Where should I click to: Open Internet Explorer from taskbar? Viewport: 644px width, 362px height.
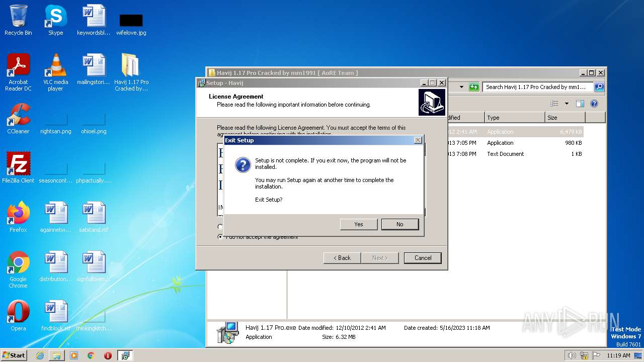[40, 355]
